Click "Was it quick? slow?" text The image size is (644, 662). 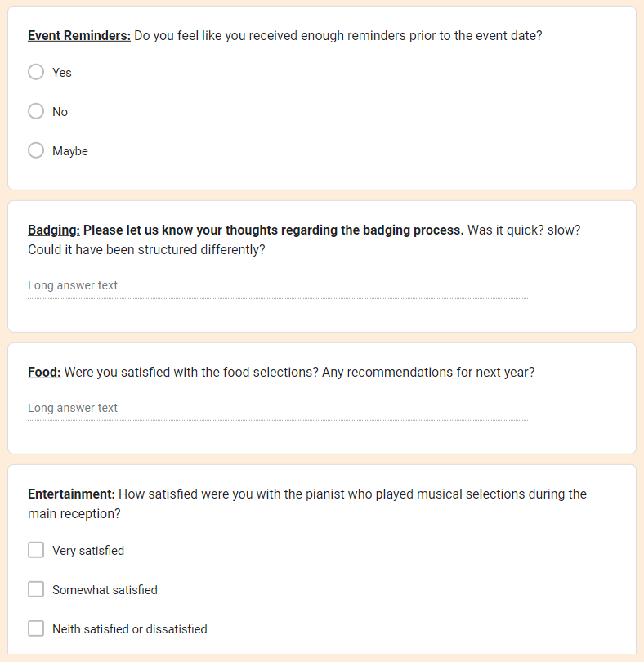click(x=524, y=230)
